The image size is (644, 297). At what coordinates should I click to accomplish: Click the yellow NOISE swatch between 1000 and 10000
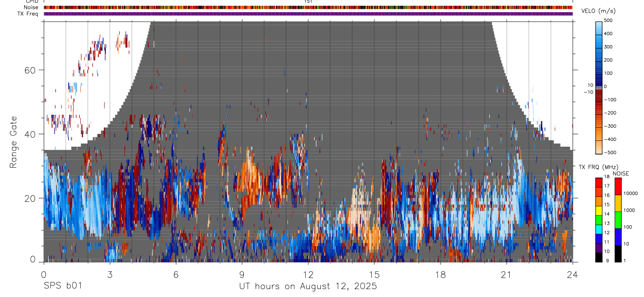617,203
